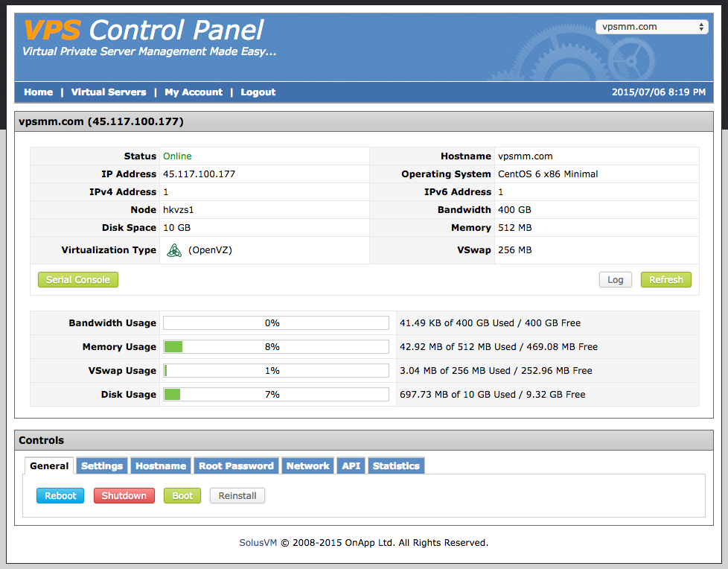The width and height of the screenshot is (728, 569).
Task: Launch the Serial Console
Action: [x=78, y=280]
